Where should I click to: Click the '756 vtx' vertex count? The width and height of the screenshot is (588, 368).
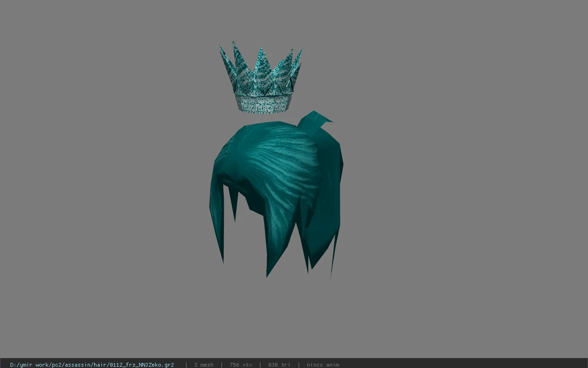241,365
